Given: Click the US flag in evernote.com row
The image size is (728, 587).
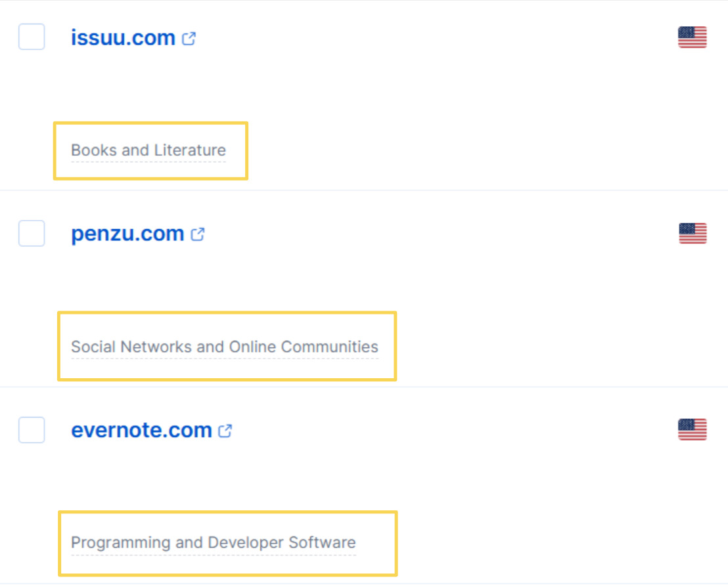Looking at the screenshot, I should click(692, 429).
